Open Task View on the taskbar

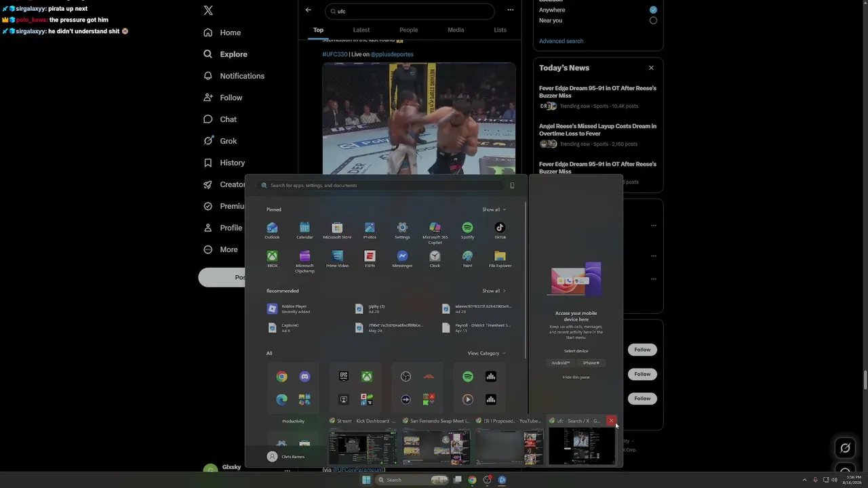[458, 480]
